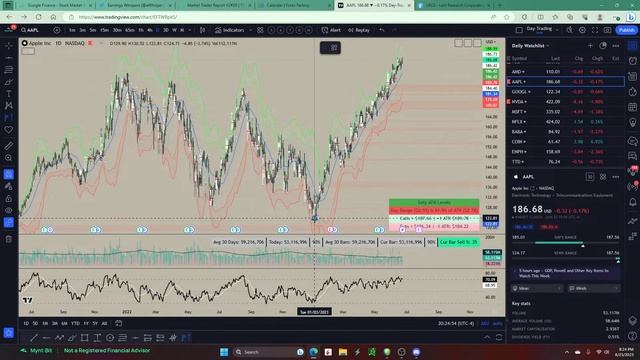
Task: Open the Day Trading layout dropdown
Action: [542, 29]
